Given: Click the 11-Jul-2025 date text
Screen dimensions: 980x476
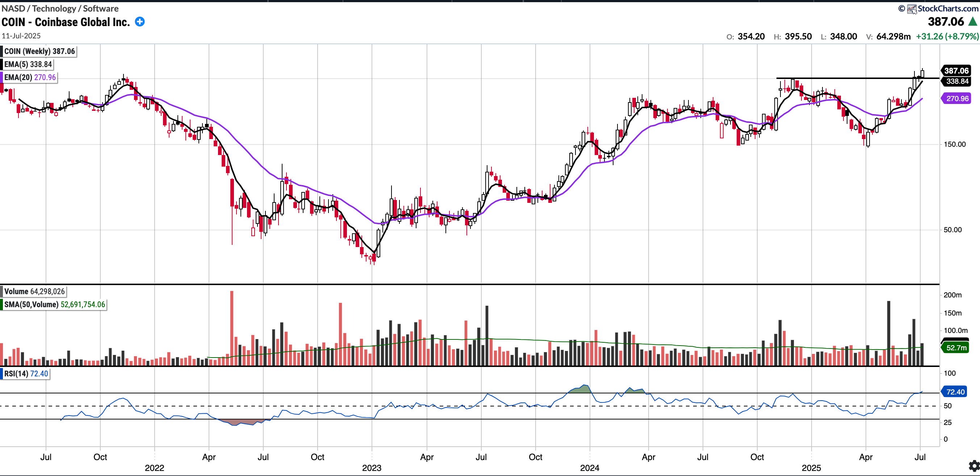Looking at the screenshot, I should [21, 36].
